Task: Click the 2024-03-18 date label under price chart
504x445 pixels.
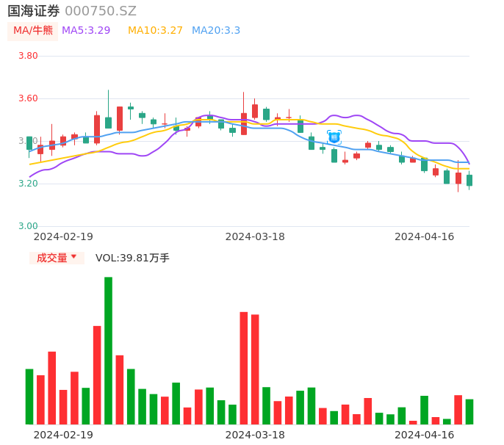Action: click(x=255, y=236)
